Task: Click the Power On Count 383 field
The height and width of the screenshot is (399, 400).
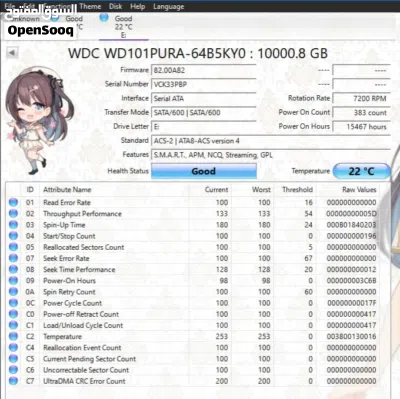Action: click(362, 113)
